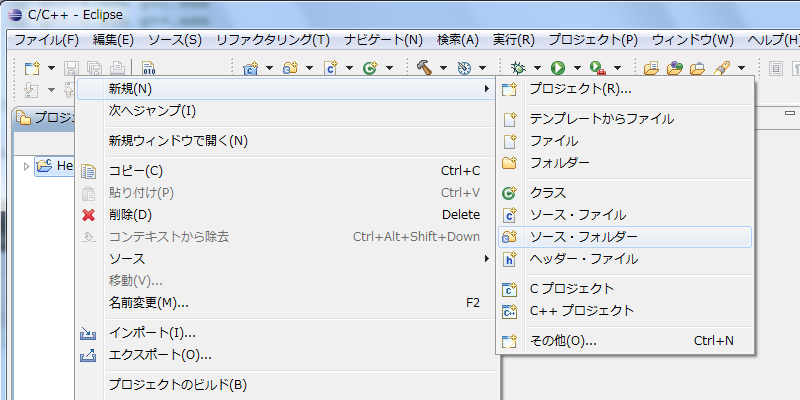Screen dimensions: 800x400
Task: Select C++ プロジェクト in the New submenu
Action: click(624, 311)
